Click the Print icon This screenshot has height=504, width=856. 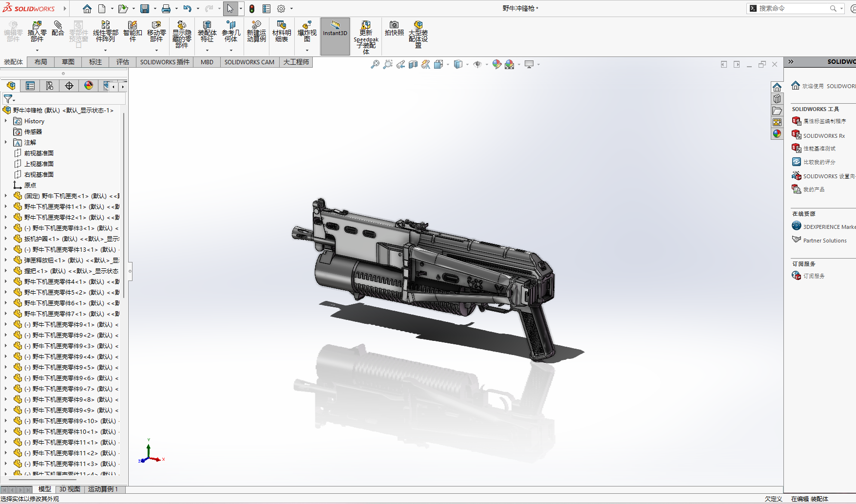click(166, 9)
